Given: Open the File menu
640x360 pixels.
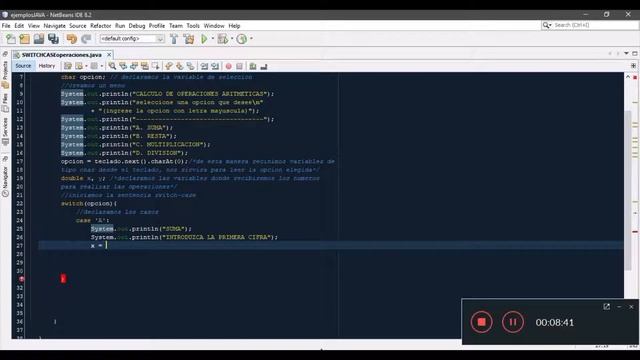Looking at the screenshot, I should 6,26.
